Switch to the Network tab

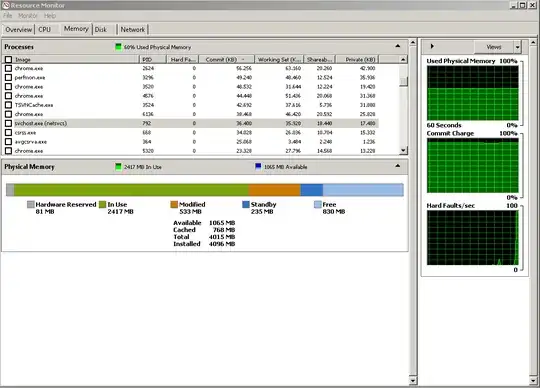coord(133,30)
